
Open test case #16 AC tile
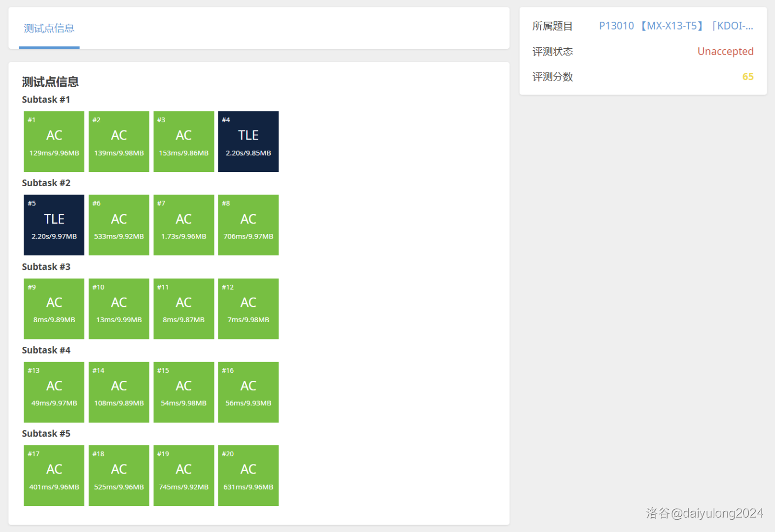click(x=248, y=392)
